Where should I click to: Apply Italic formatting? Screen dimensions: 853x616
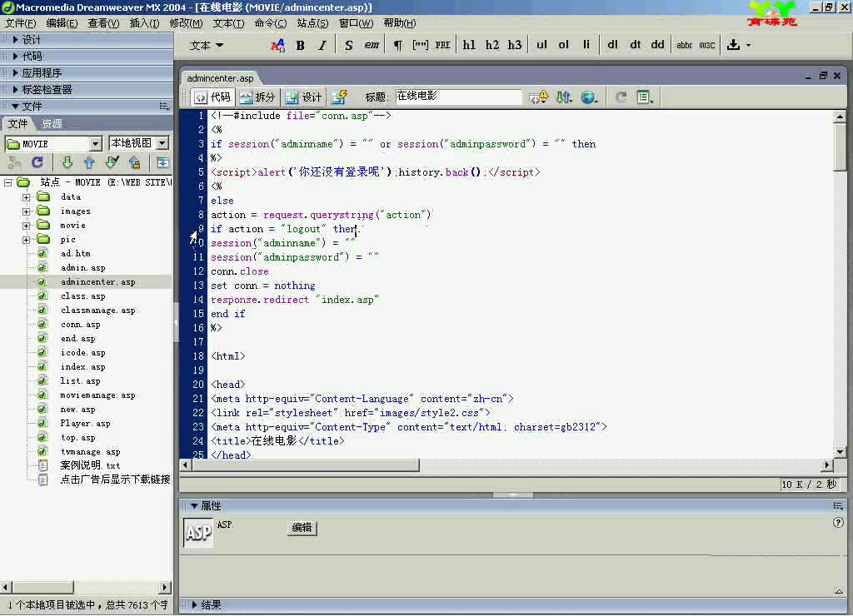[x=322, y=45]
